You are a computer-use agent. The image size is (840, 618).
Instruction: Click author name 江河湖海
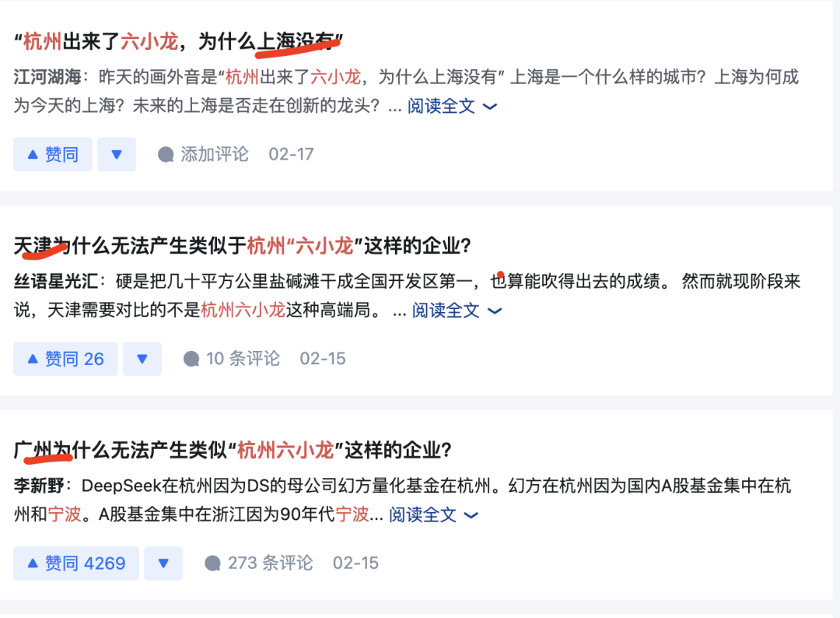(47, 77)
